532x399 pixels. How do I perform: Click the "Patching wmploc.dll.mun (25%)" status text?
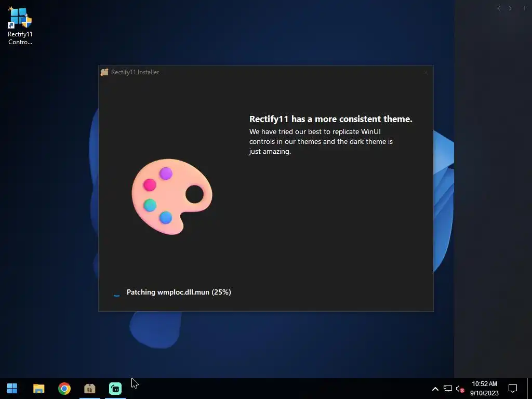click(179, 292)
